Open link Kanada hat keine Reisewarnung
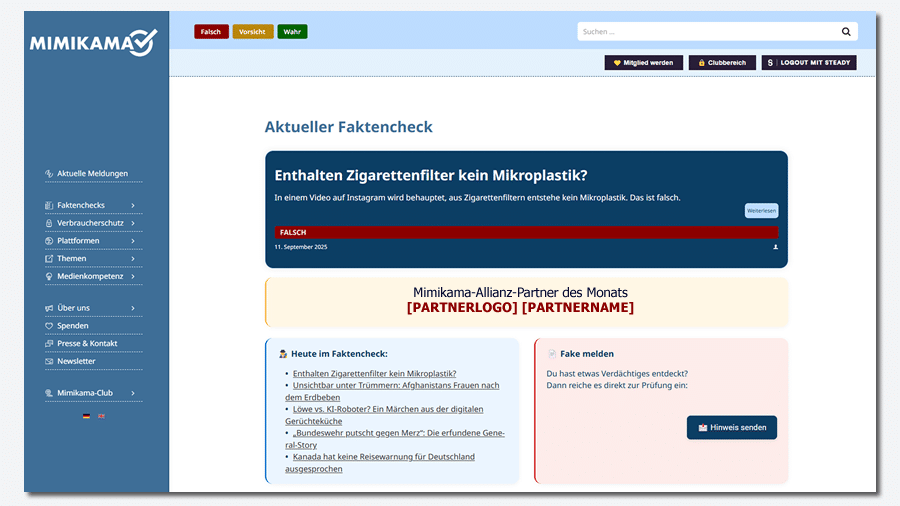This screenshot has height=506, width=900. point(380,462)
